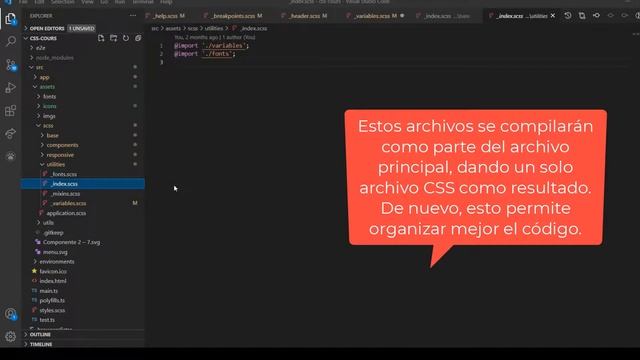Open the Live Share icon in activity bar
Image resolution: width=640 pixels, height=360 pixels.
11,133
